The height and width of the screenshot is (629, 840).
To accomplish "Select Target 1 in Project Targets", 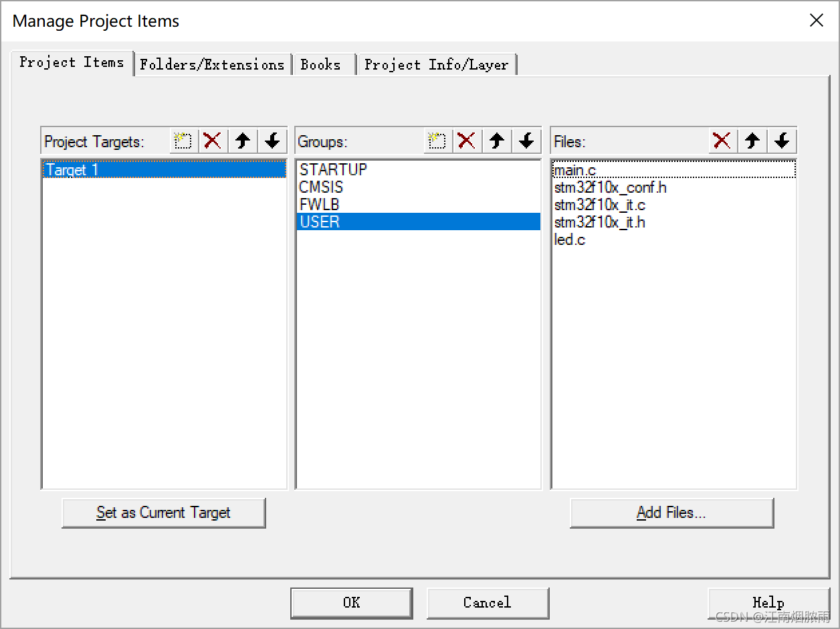I will click(x=164, y=170).
